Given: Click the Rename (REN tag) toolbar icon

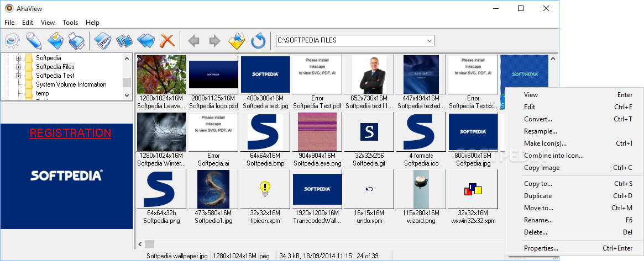Looking at the screenshot, I should click(103, 41).
